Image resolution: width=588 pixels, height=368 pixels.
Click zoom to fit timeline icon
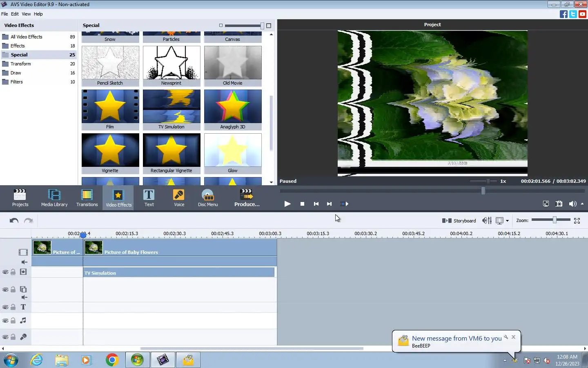point(577,221)
